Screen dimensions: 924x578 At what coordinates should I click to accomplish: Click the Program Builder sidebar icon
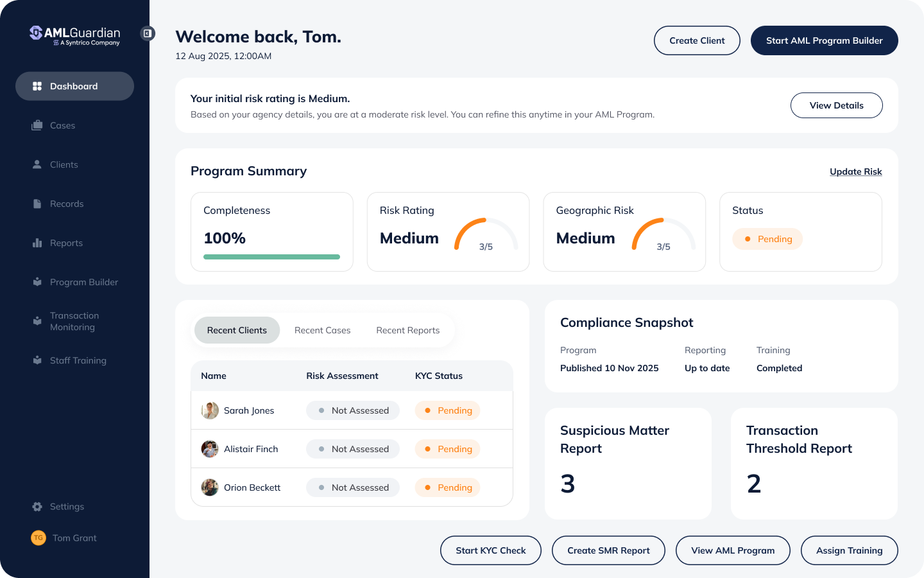coord(37,282)
